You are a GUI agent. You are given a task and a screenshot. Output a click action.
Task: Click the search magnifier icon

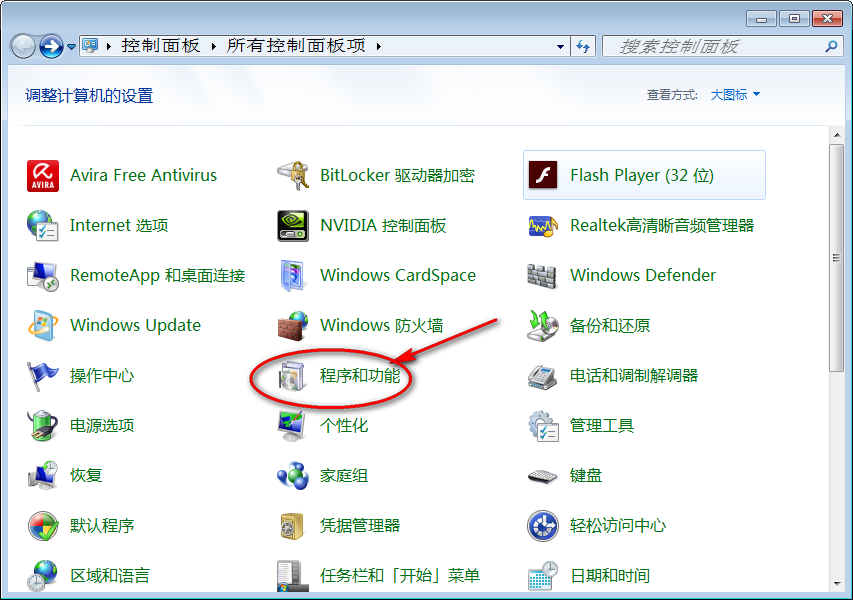coord(831,47)
